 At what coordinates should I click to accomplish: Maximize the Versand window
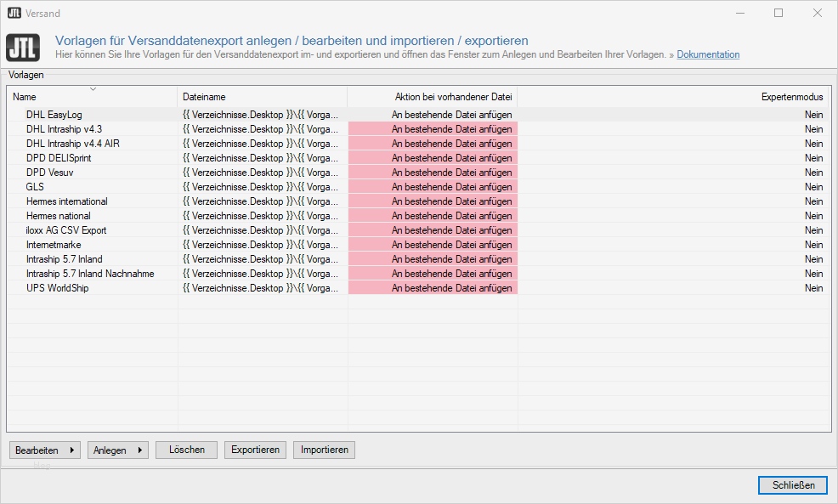tap(779, 13)
